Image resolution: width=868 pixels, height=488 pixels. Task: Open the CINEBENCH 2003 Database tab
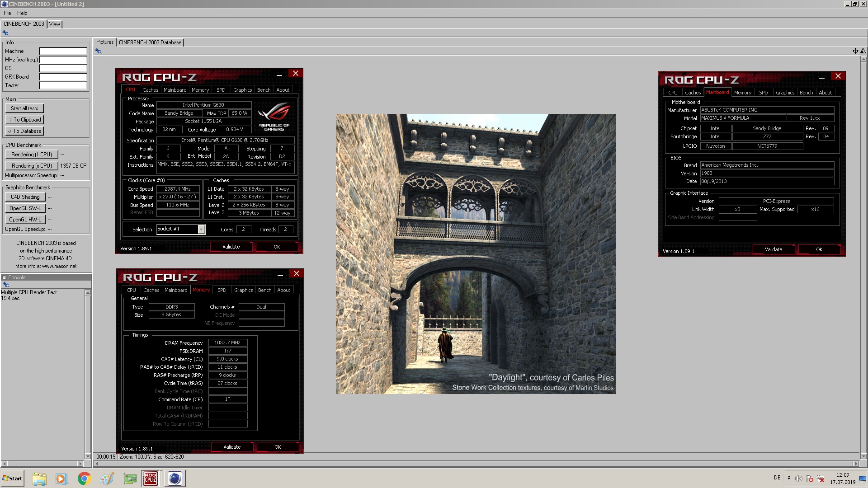150,42
